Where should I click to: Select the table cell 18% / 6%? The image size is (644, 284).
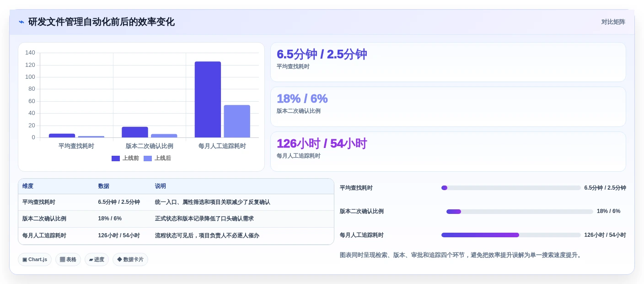(110, 219)
